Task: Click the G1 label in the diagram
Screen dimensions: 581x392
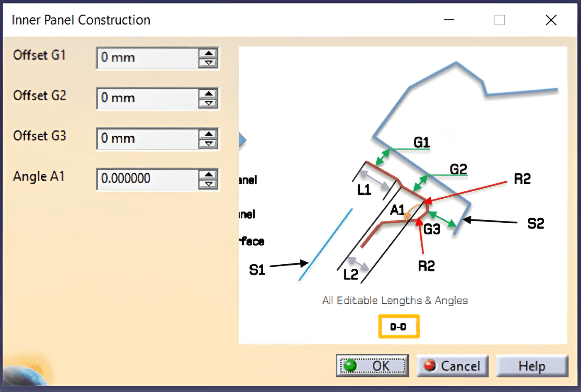Action: click(x=422, y=142)
